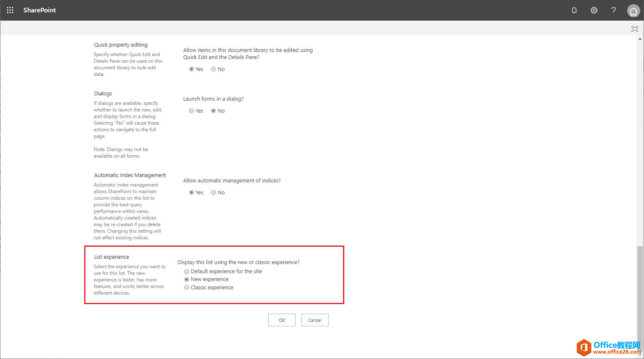
Task: Click the Dialogs section heading
Action: pos(103,93)
